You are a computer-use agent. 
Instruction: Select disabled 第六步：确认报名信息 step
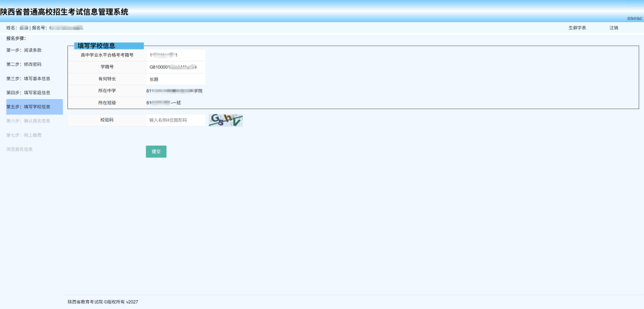pyautogui.click(x=29, y=121)
